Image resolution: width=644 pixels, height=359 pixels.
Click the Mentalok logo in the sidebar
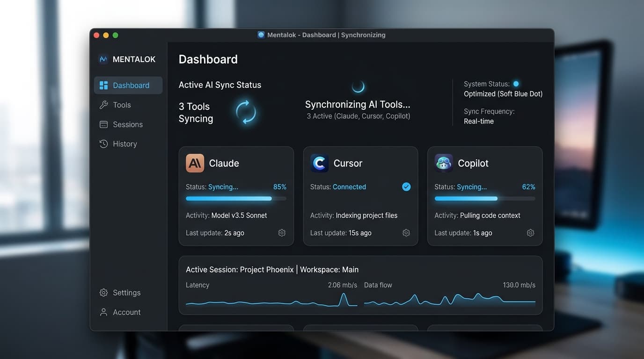[103, 59]
